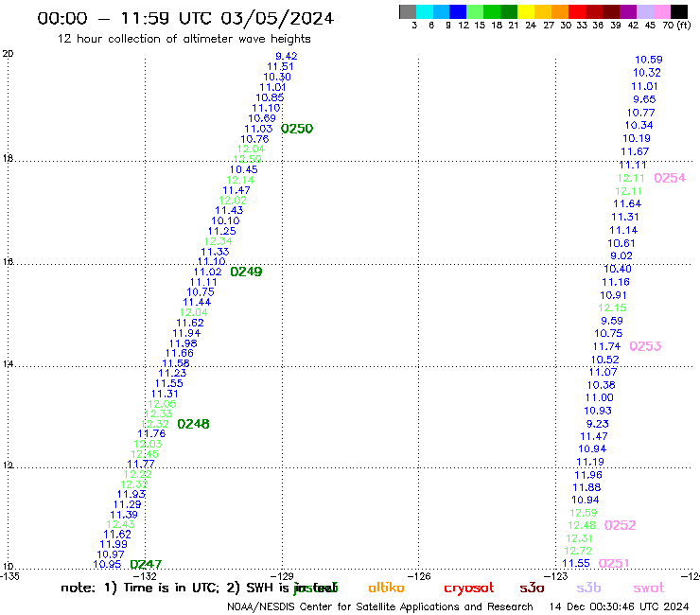Select the 's3a' satellite legend label
This screenshot has height=615, width=700.
click(x=532, y=588)
